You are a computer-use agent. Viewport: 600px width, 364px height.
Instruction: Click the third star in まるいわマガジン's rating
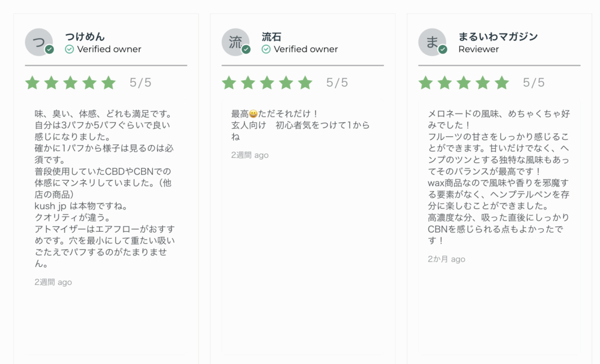tap(464, 83)
